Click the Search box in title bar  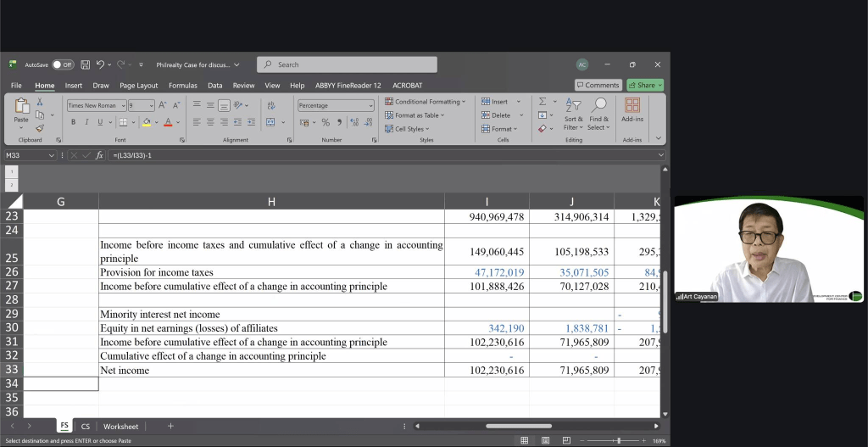pyautogui.click(x=347, y=64)
